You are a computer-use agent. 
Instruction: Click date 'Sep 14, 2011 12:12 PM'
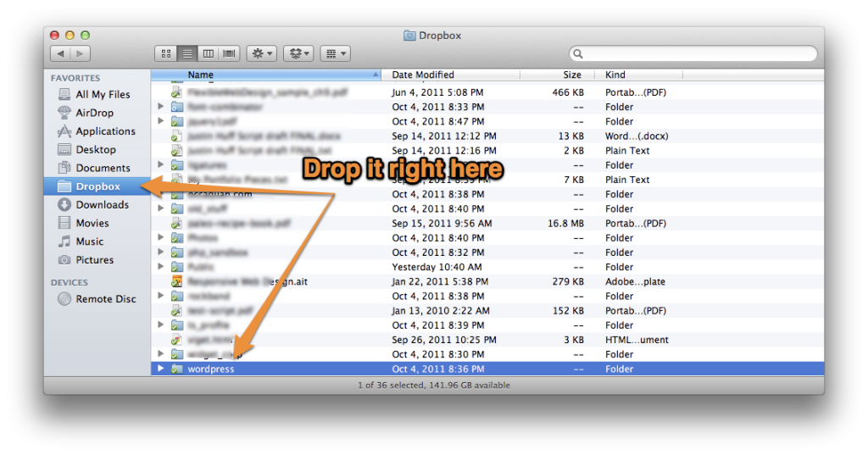(x=444, y=136)
